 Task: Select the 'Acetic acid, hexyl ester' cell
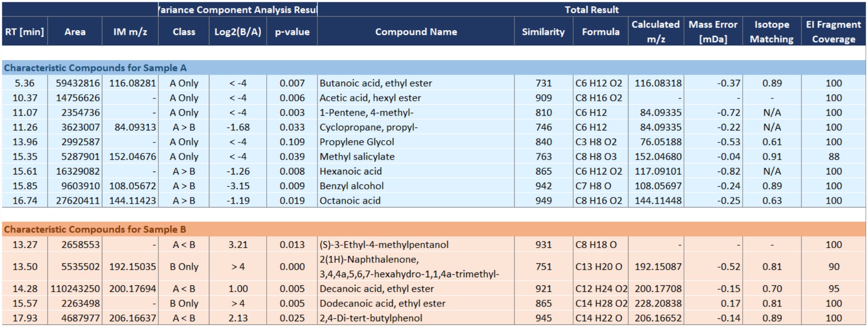[416, 98]
